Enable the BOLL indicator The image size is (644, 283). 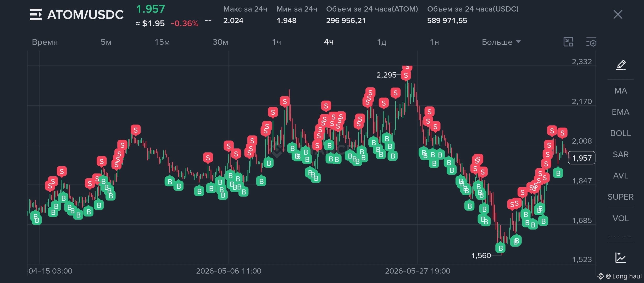621,133
